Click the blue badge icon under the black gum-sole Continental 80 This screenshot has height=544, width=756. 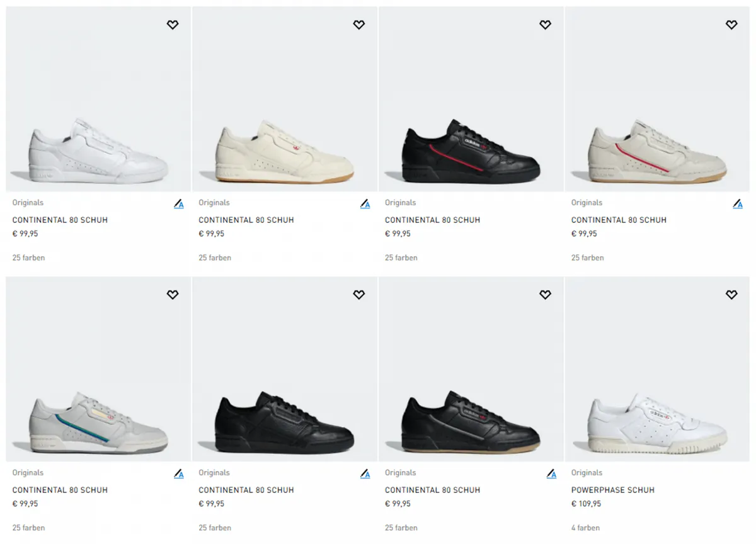point(552,474)
